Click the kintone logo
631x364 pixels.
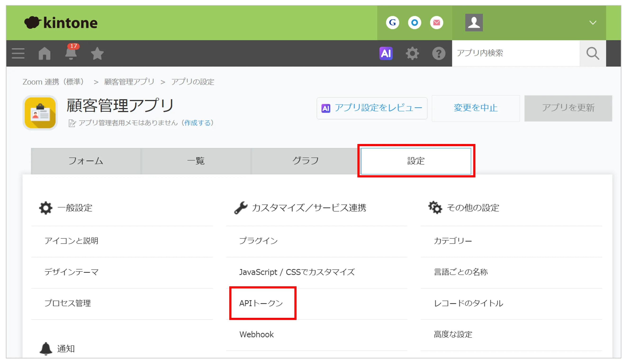coord(61,23)
